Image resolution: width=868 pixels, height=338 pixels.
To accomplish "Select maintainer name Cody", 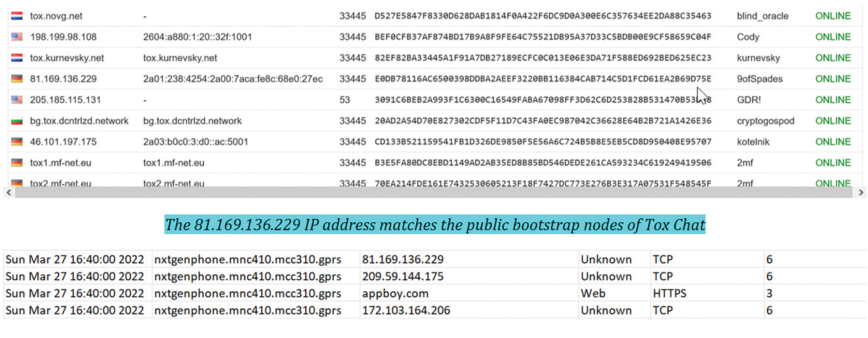I will tap(748, 37).
